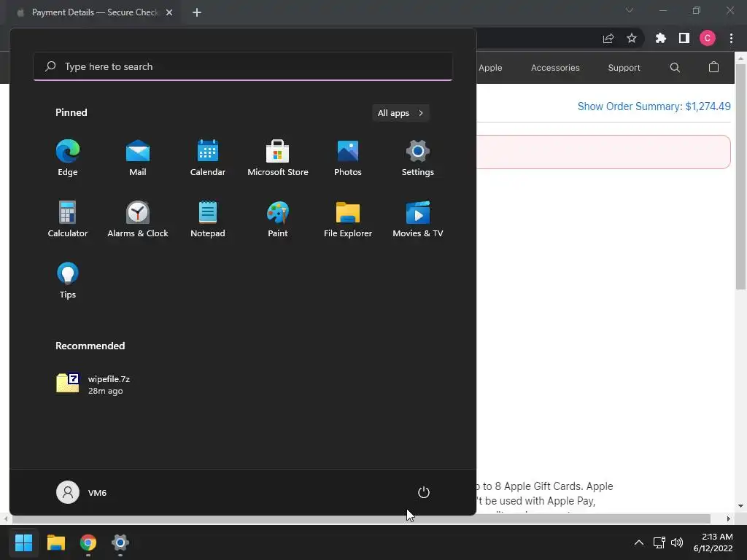Open Alarms & Clock app

click(138, 219)
